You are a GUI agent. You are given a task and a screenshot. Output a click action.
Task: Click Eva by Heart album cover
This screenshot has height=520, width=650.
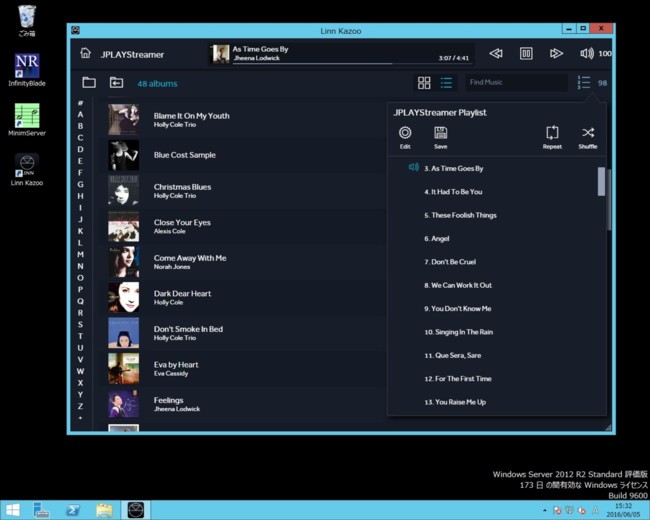pyautogui.click(x=124, y=369)
